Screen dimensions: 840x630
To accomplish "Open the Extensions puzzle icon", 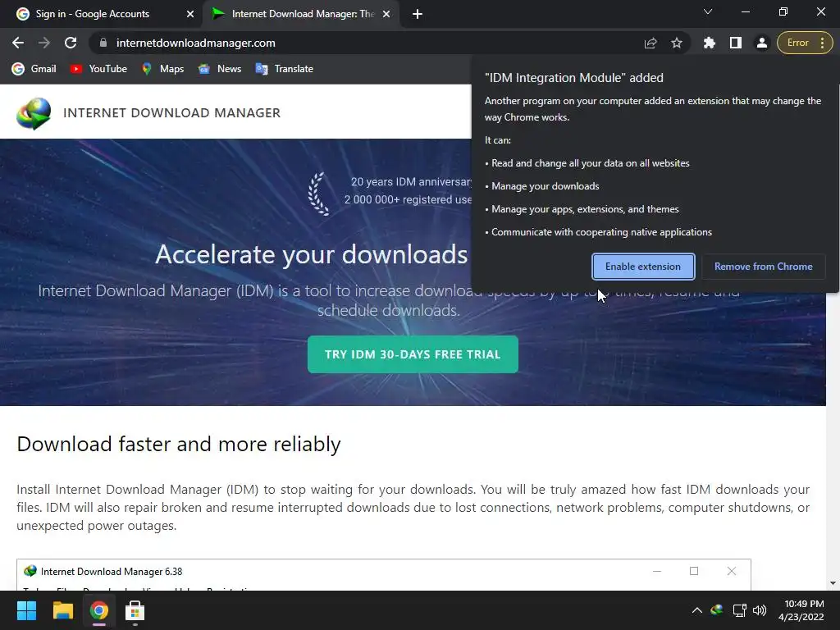I will [710, 43].
